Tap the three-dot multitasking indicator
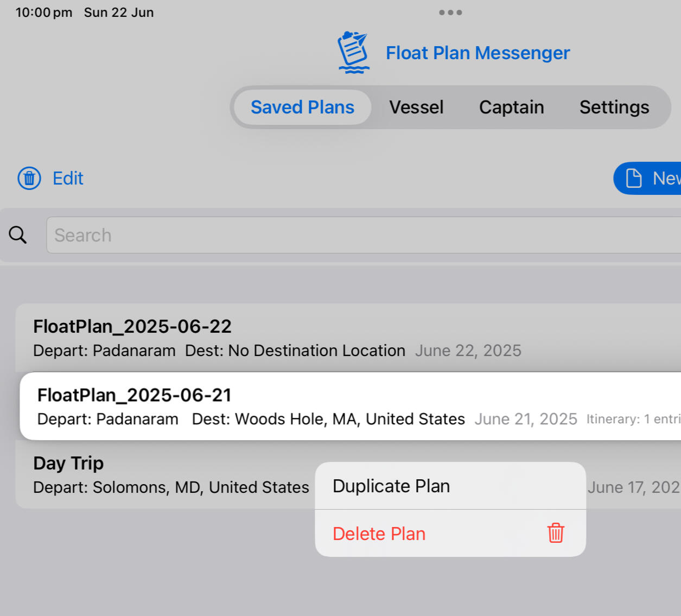 [x=450, y=12]
